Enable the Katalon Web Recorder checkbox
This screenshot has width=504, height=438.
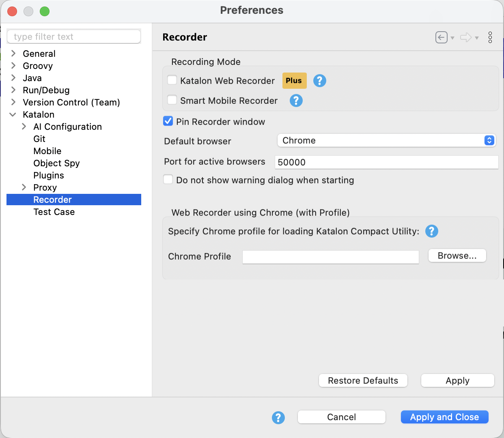coord(172,80)
